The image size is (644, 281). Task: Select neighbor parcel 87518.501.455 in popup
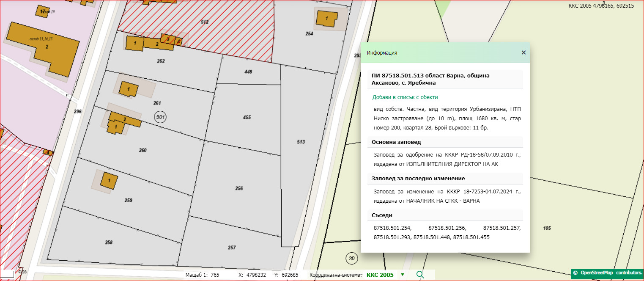click(x=471, y=237)
